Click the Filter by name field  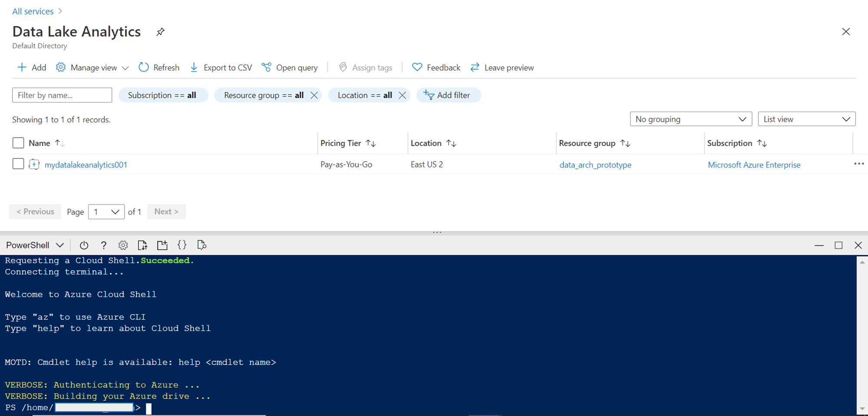pyautogui.click(x=62, y=95)
